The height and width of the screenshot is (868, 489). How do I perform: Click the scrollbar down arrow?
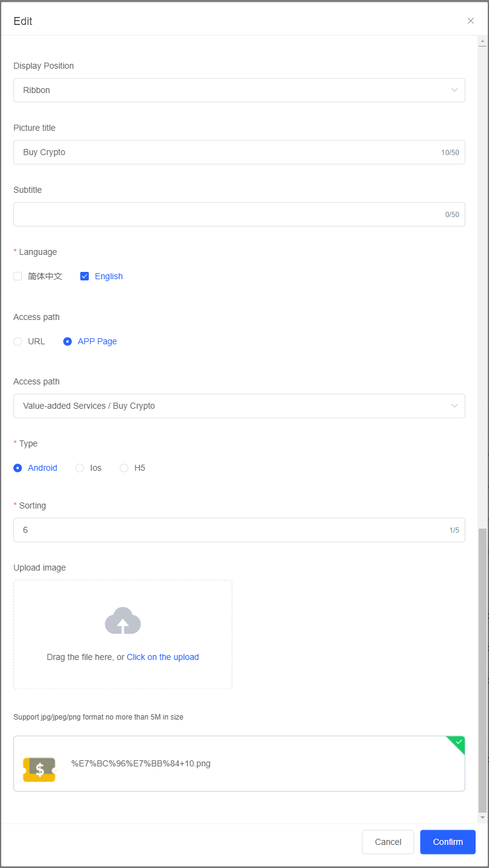pos(482,818)
